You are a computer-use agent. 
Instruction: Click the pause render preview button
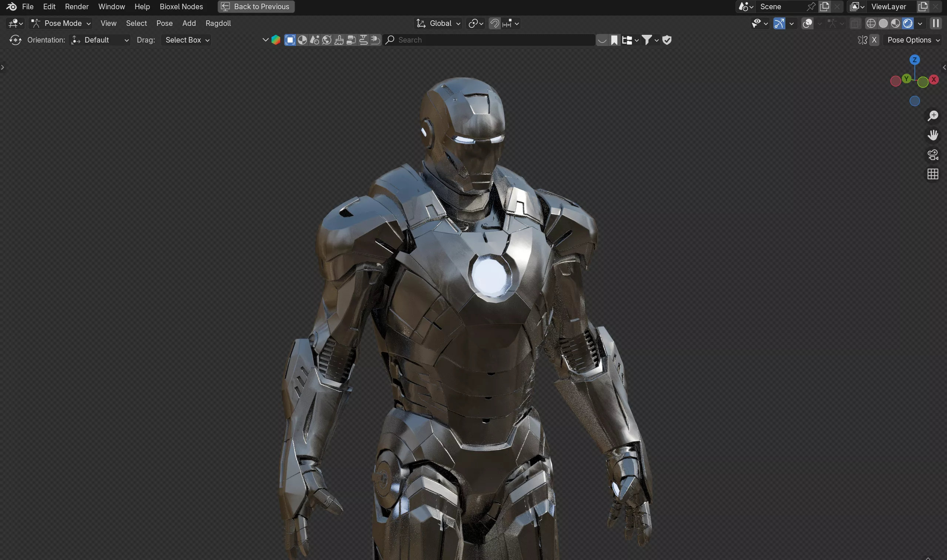936,23
